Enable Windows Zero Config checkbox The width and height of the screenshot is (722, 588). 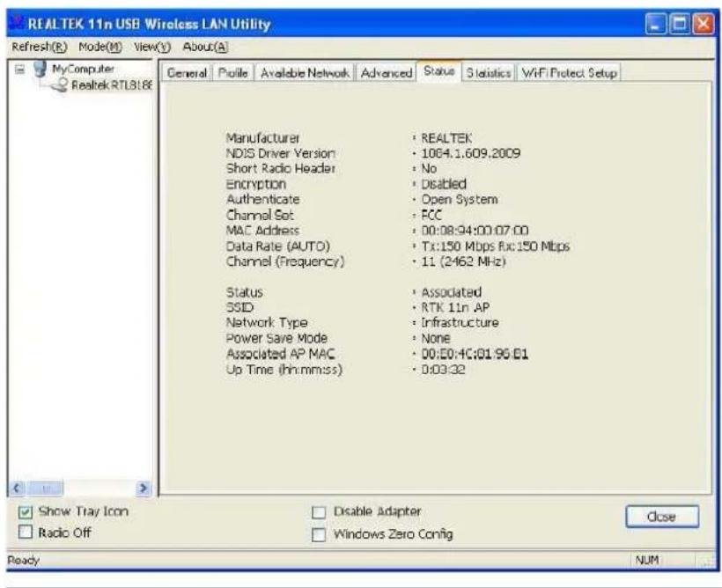pos(319,534)
